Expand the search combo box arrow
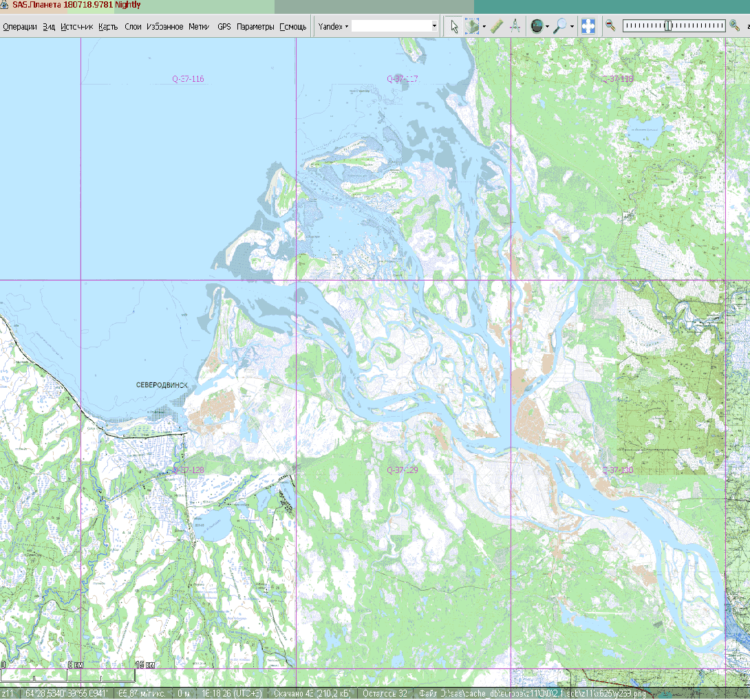 click(434, 27)
